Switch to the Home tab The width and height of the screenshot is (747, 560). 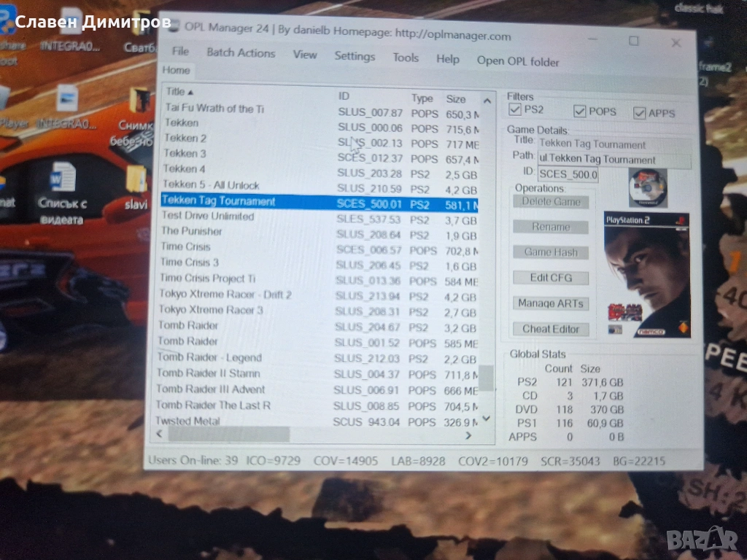(176, 70)
